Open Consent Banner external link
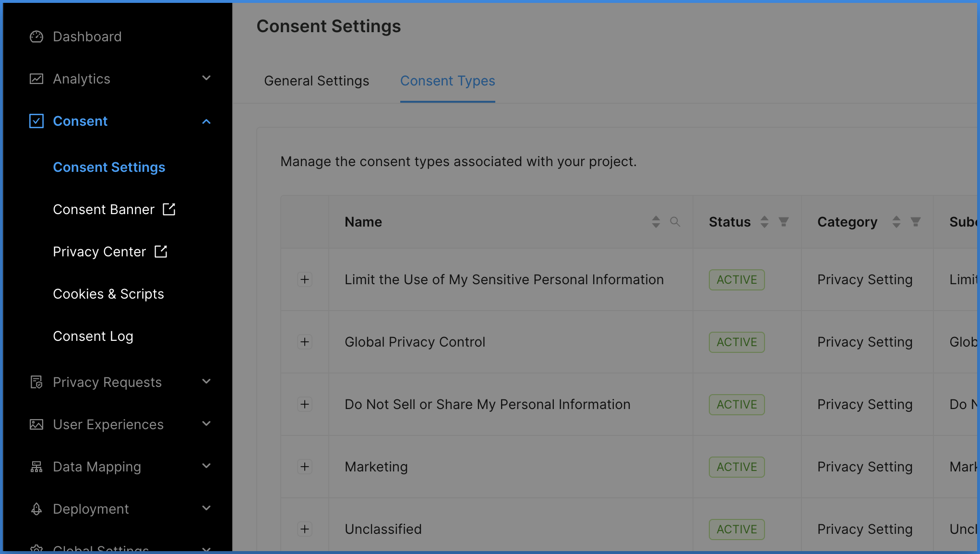 click(x=114, y=209)
